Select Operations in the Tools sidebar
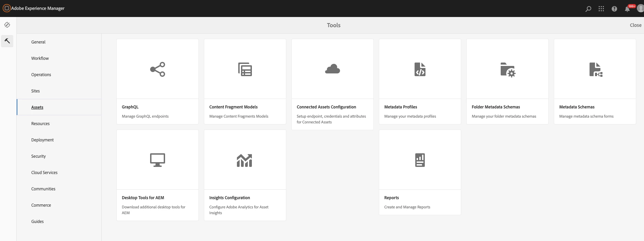Screen dimensions: 644x241 [x=59, y=75]
